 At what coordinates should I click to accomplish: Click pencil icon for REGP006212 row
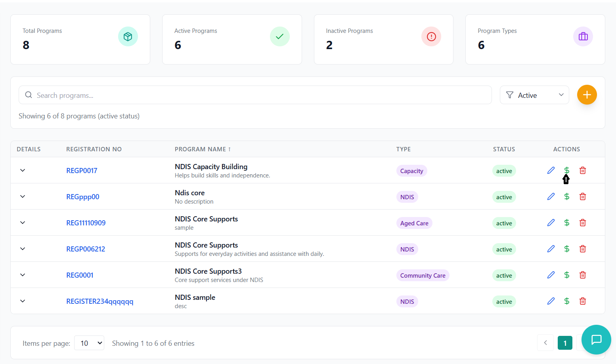click(x=551, y=249)
